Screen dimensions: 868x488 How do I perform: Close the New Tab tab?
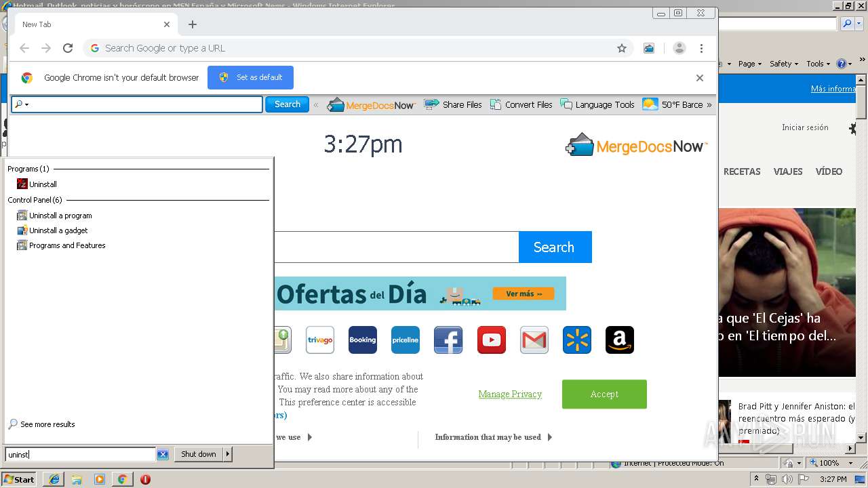(x=167, y=24)
